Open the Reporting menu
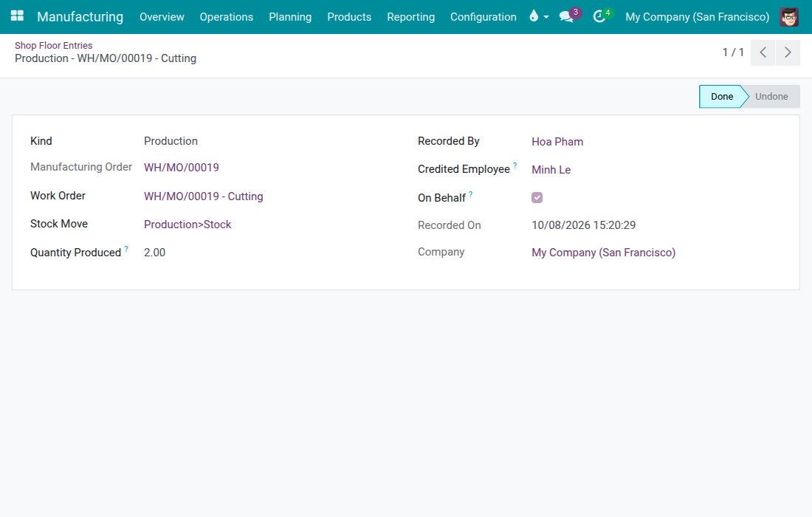The height and width of the screenshot is (517, 812). tap(410, 17)
